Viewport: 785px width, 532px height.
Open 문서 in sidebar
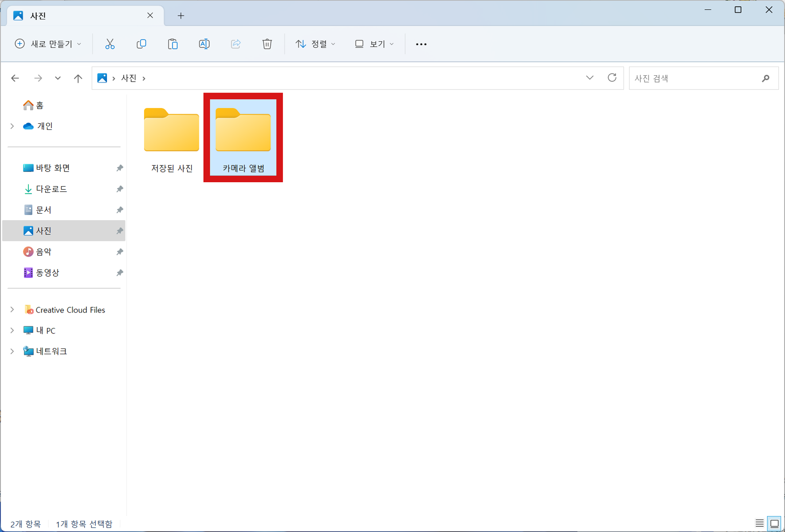[x=37, y=210]
